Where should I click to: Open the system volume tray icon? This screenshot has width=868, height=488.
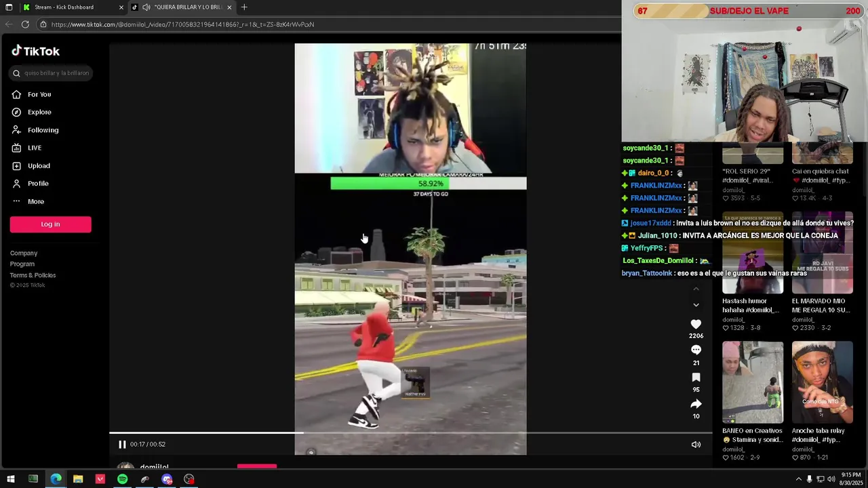831,479
